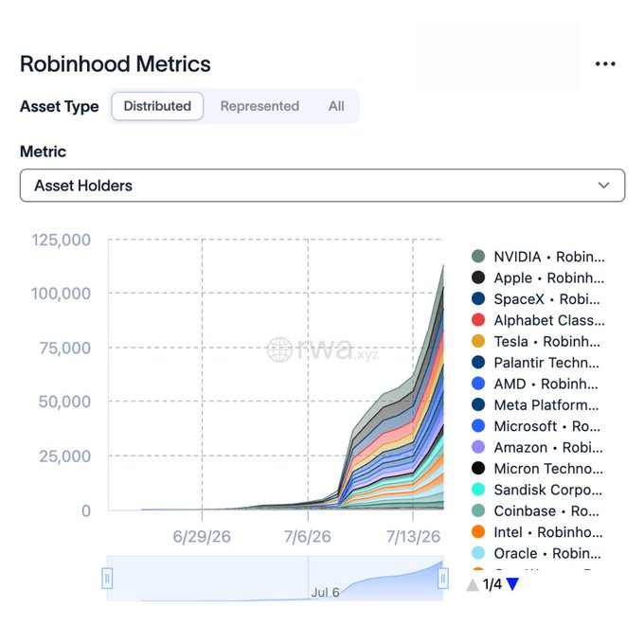Screen dimensions: 644x644
Task: Toggle Tesla yellow legend dot
Action: 478,341
